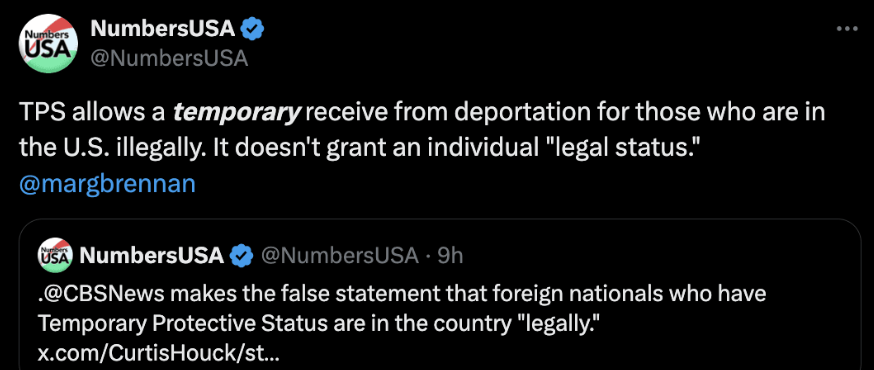Screen dimensions: 874x370
Task: Click the italic word temporary in the post
Action: coord(236,113)
